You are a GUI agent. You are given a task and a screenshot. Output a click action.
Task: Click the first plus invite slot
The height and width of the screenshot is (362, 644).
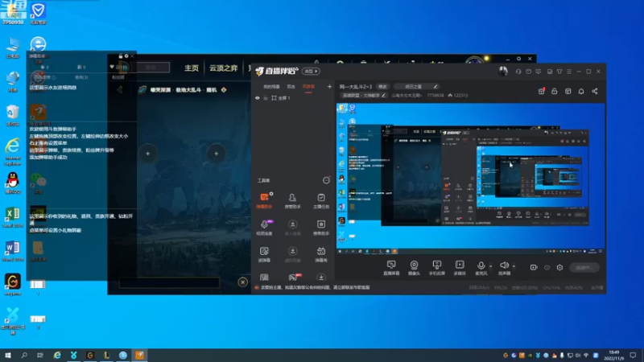(148, 154)
